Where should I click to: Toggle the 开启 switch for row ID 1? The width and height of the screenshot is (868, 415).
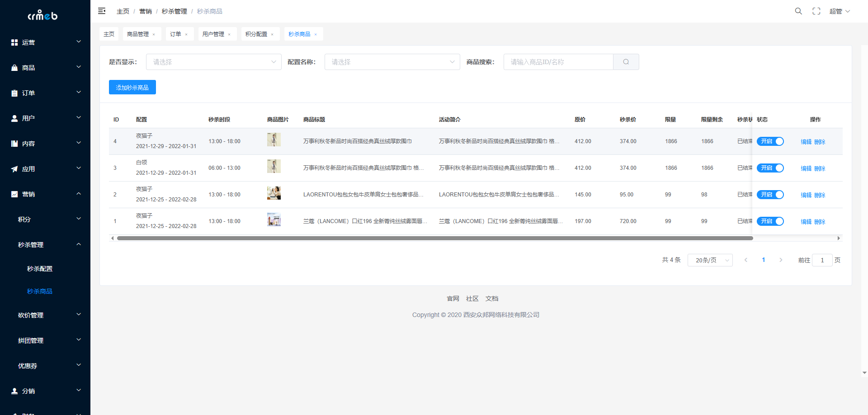click(770, 221)
